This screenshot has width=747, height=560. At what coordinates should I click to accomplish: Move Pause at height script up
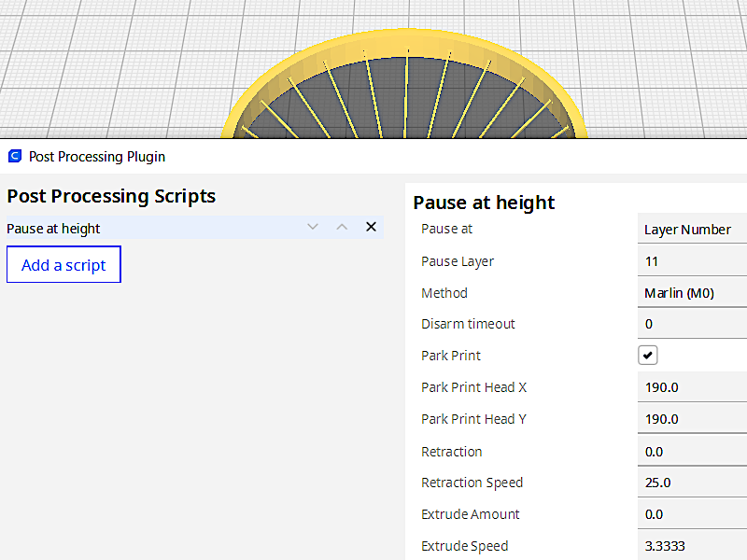[x=342, y=227]
